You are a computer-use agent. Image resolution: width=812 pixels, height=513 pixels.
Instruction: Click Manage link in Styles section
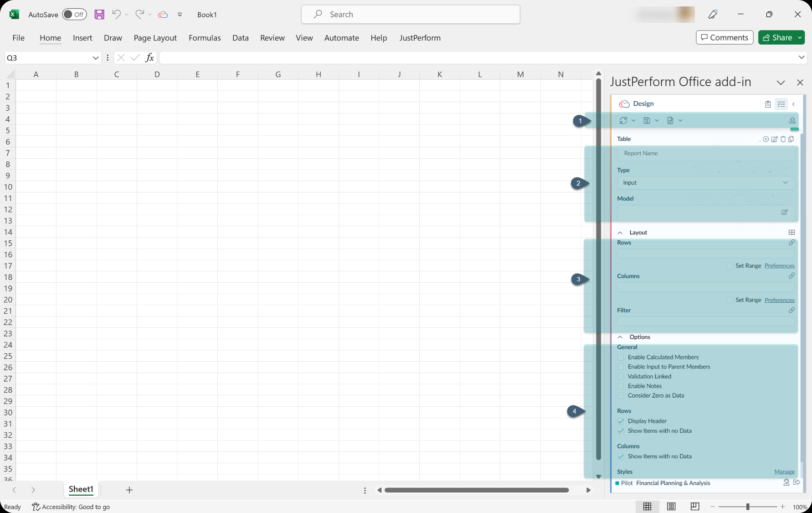tap(785, 472)
